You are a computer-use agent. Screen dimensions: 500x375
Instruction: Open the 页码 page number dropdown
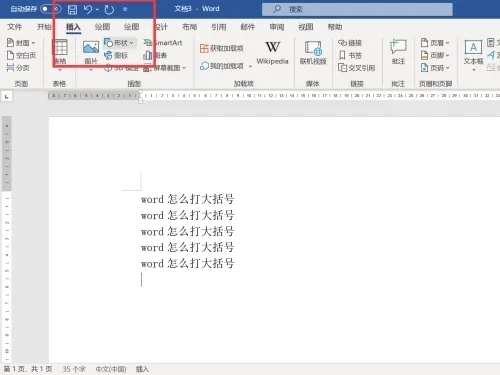(435, 68)
